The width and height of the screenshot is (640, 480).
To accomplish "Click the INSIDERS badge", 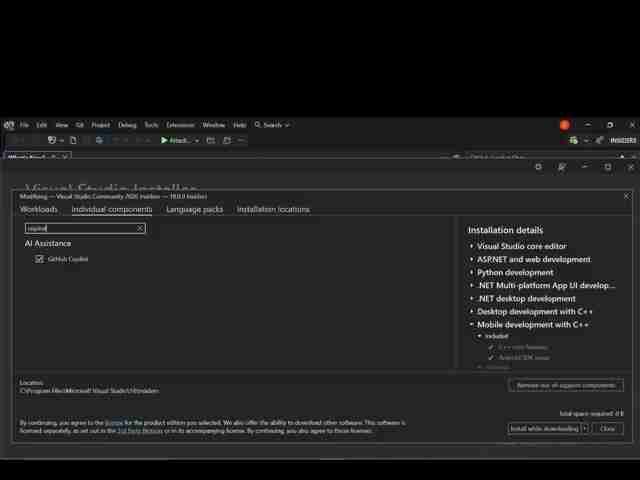I will [x=623, y=140].
